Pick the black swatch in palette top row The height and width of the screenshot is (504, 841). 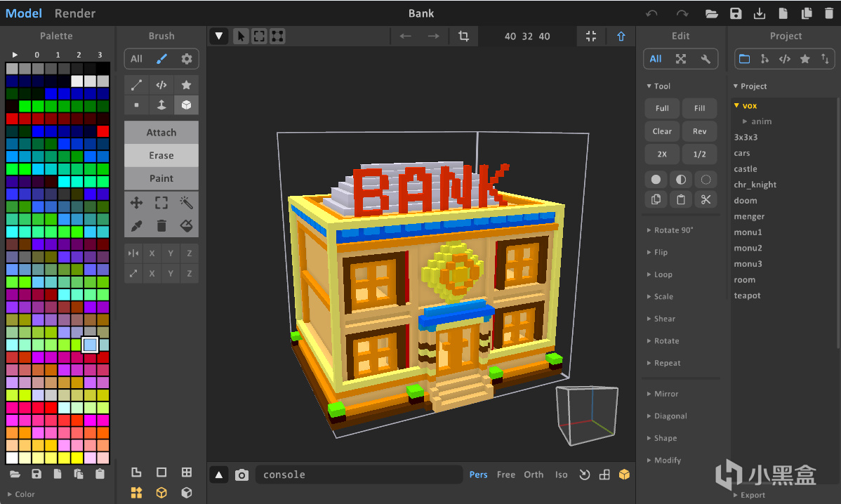(x=103, y=68)
